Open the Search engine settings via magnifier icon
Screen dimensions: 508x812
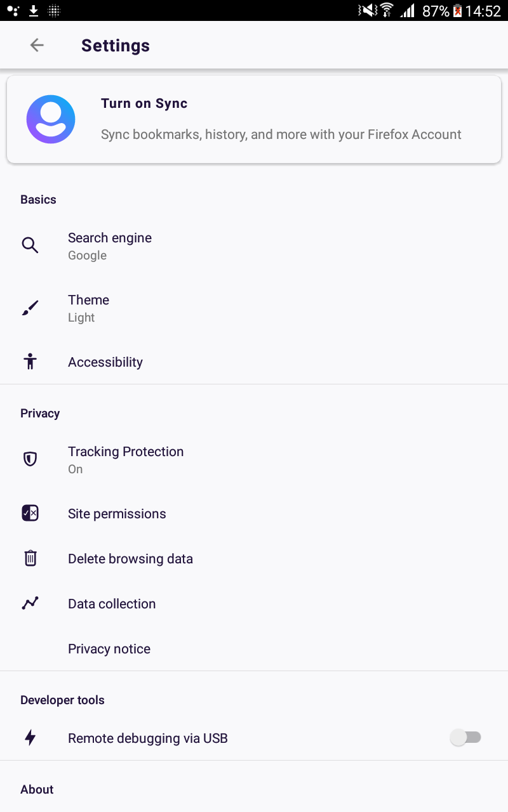point(30,245)
